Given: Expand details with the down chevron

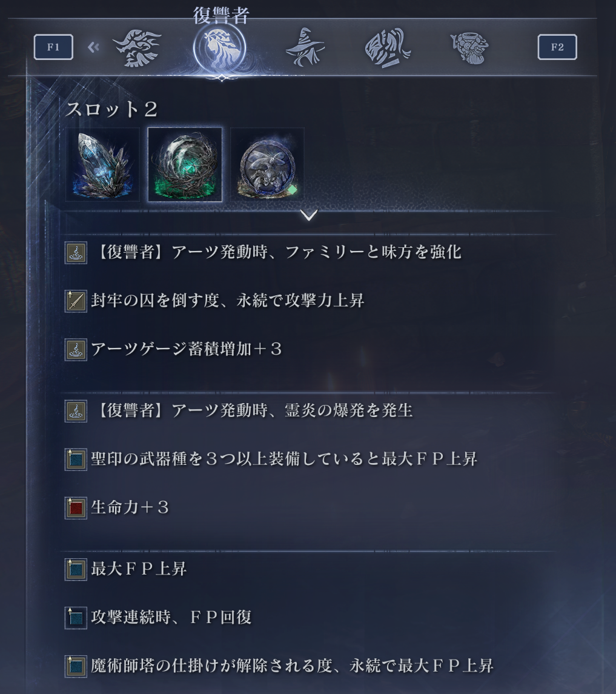Looking at the screenshot, I should tap(309, 215).
